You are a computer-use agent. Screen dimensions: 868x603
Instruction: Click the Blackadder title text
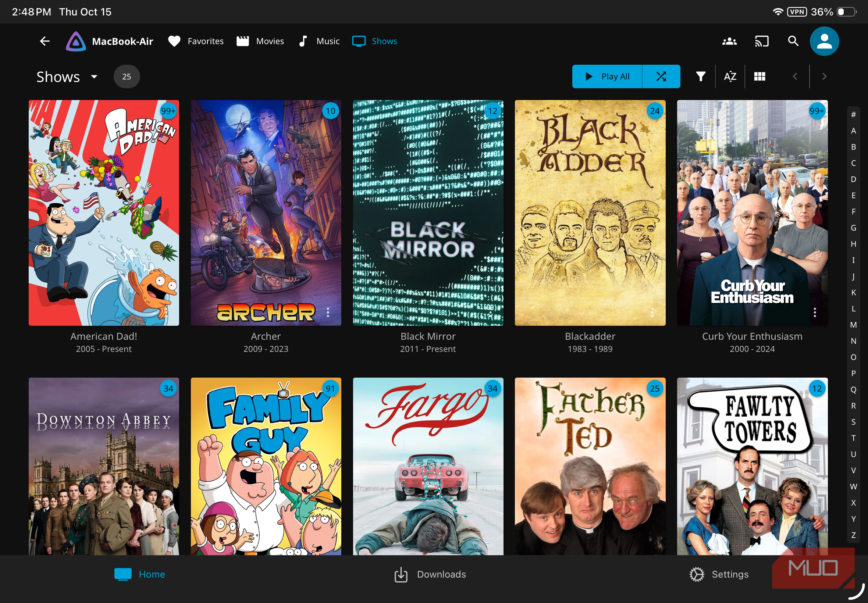[590, 336]
